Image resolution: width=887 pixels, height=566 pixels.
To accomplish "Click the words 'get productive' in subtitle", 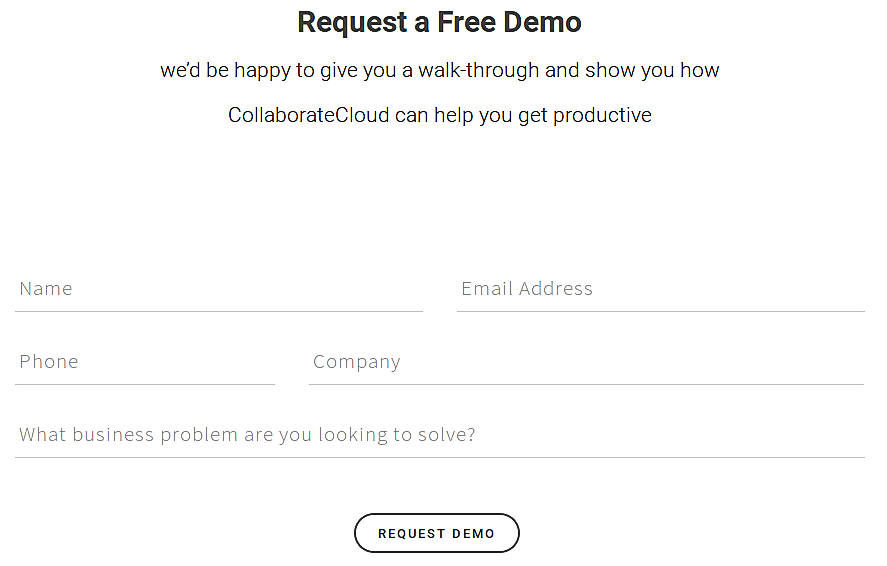I will [x=585, y=115].
